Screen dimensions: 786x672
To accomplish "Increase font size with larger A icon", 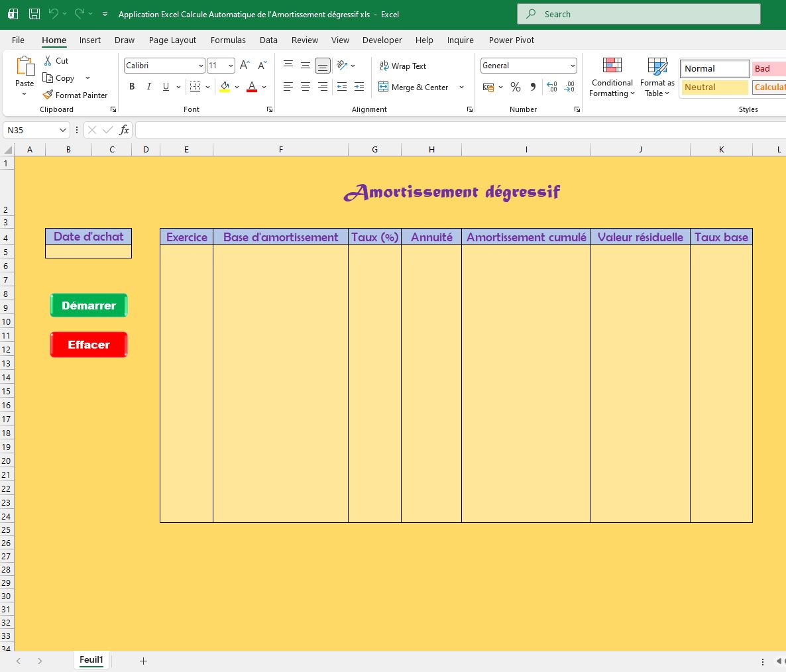I will point(245,65).
